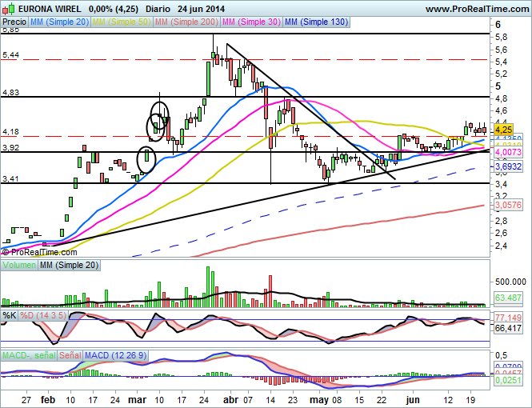
Task: Select the Volumen panel label
Action: coord(19,265)
